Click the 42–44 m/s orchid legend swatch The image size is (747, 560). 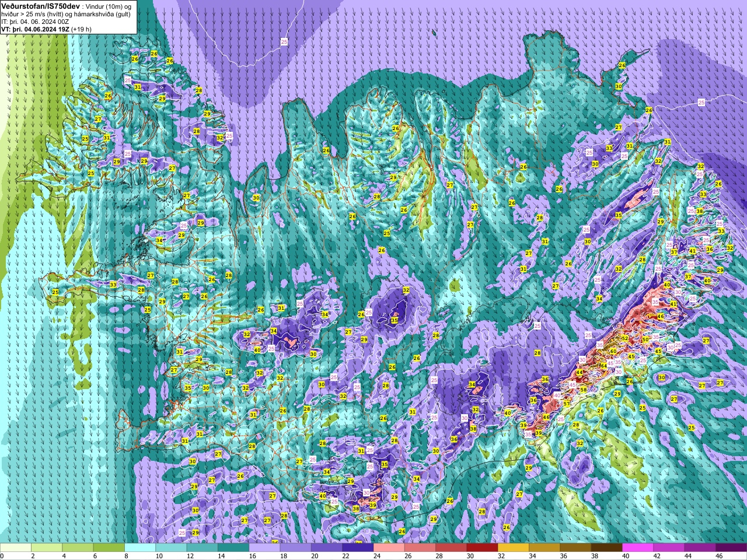[x=669, y=548]
